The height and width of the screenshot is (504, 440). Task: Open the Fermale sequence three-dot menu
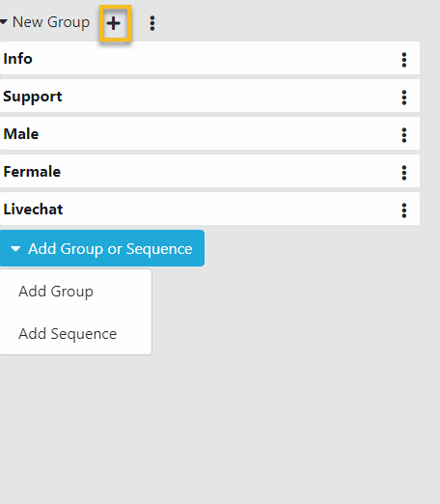click(x=404, y=173)
